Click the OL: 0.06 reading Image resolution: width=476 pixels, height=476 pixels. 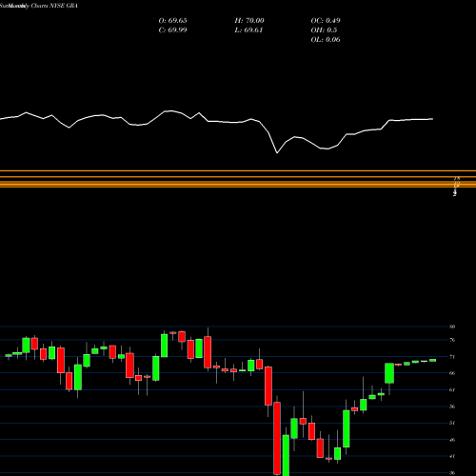(x=326, y=40)
